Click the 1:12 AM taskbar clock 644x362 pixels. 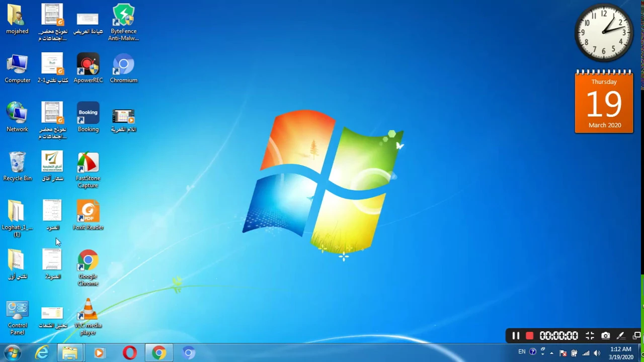click(621, 353)
